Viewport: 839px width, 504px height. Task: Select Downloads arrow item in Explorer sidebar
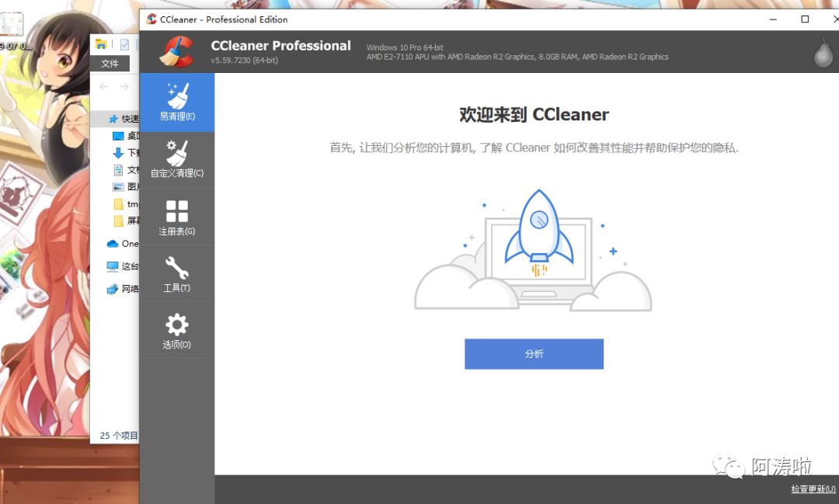click(126, 153)
